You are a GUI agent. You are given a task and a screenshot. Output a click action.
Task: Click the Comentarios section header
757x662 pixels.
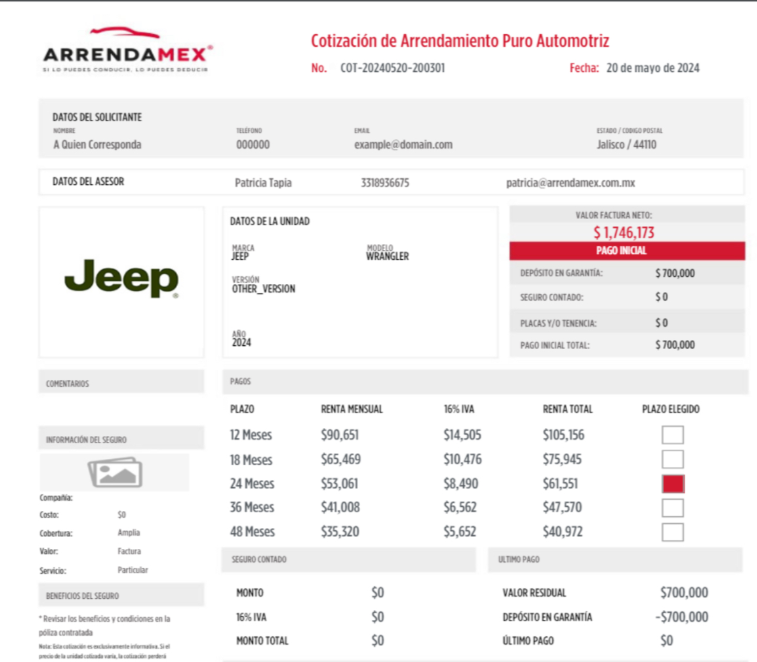tap(68, 383)
